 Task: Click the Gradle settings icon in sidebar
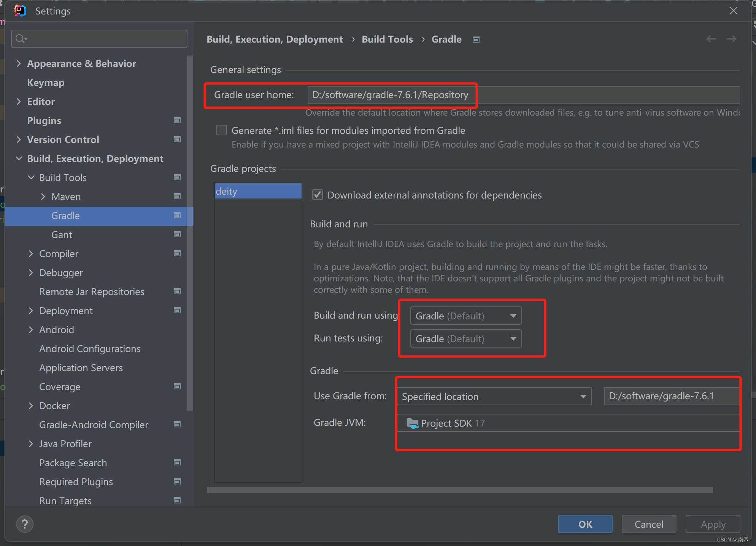[177, 216]
